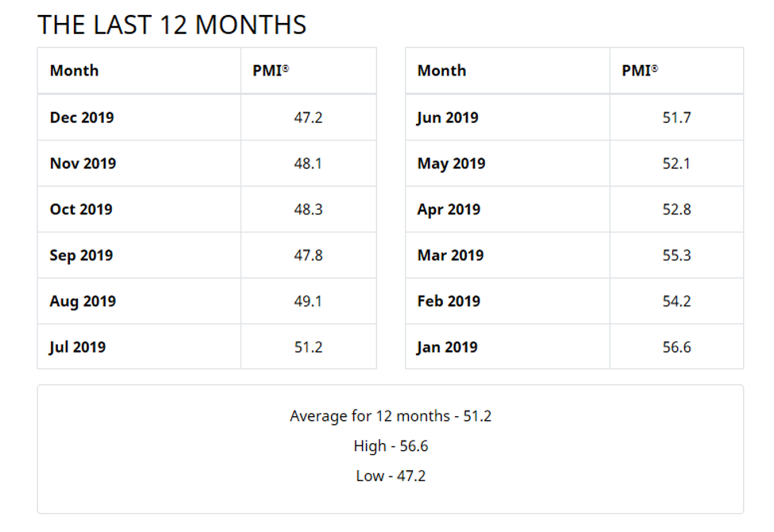Click the Jun 2019 month cell

coord(507,118)
